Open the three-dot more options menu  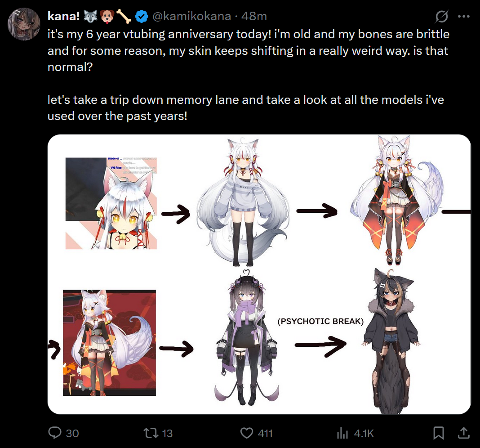pyautogui.click(x=464, y=17)
